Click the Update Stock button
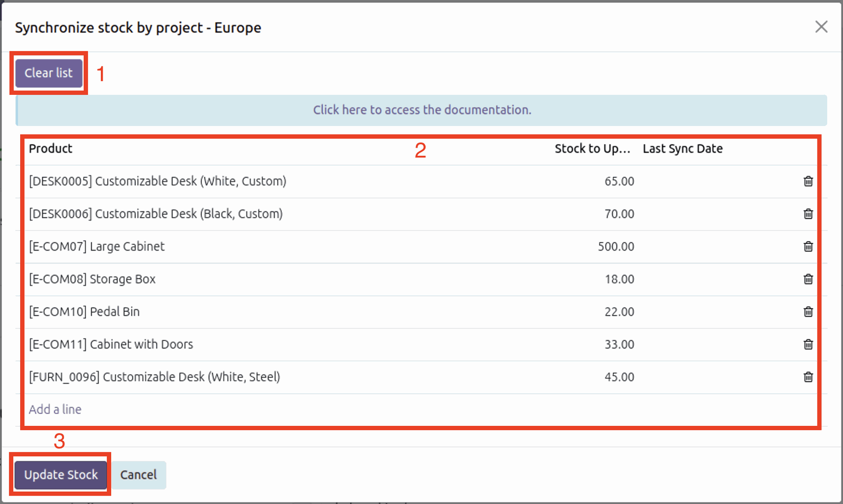Image resolution: width=843 pixels, height=504 pixels. point(61,475)
